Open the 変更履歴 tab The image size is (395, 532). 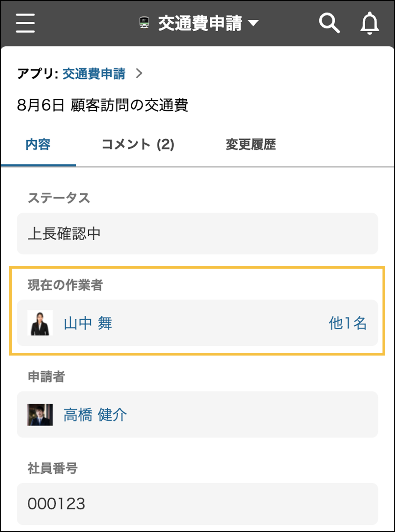tap(251, 144)
